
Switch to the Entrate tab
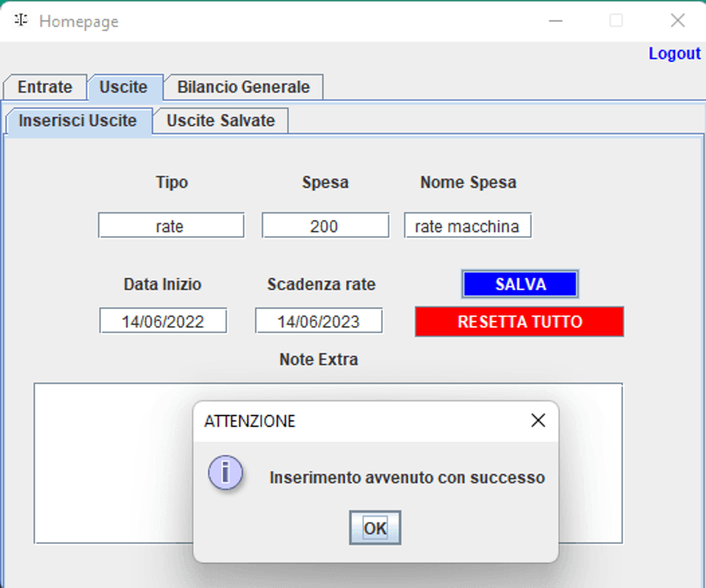click(x=45, y=87)
